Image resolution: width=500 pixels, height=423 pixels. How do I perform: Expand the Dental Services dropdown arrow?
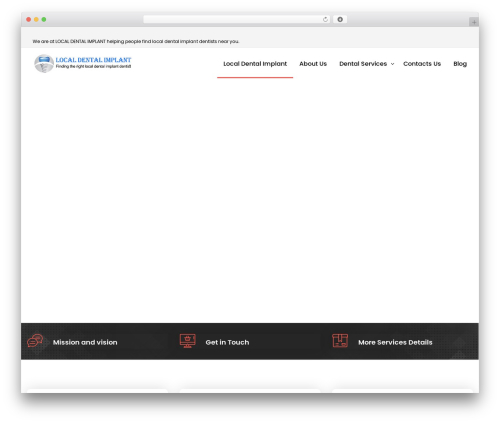coord(392,64)
